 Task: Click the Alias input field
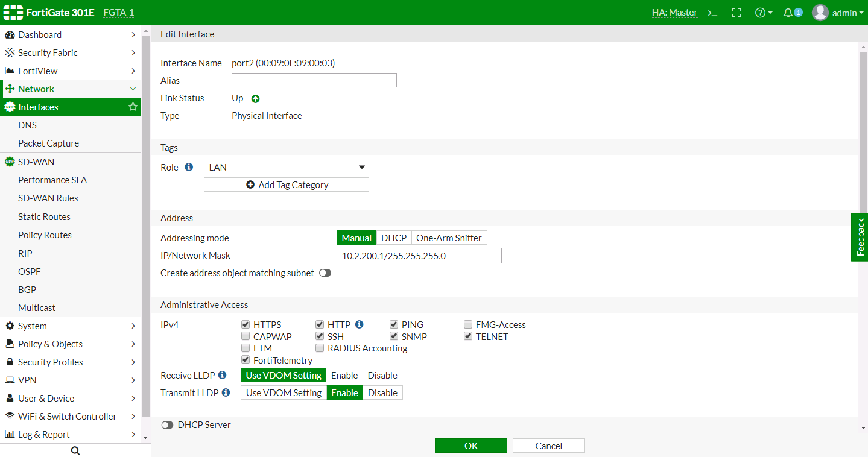[x=314, y=80]
